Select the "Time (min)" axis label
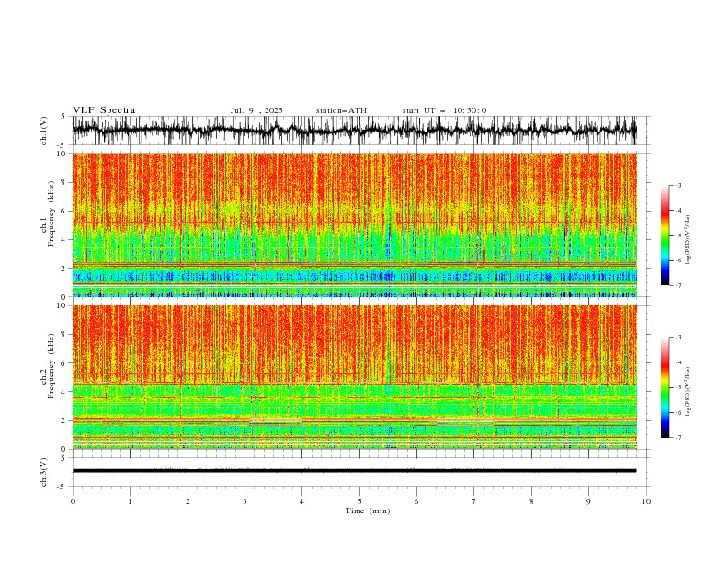The width and height of the screenshot is (728, 563). point(368,511)
